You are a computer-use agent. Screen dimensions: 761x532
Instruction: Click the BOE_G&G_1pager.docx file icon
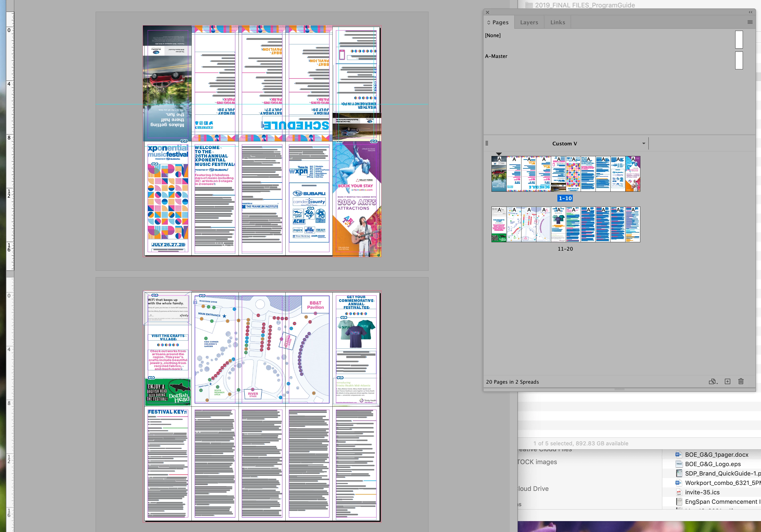(679, 454)
